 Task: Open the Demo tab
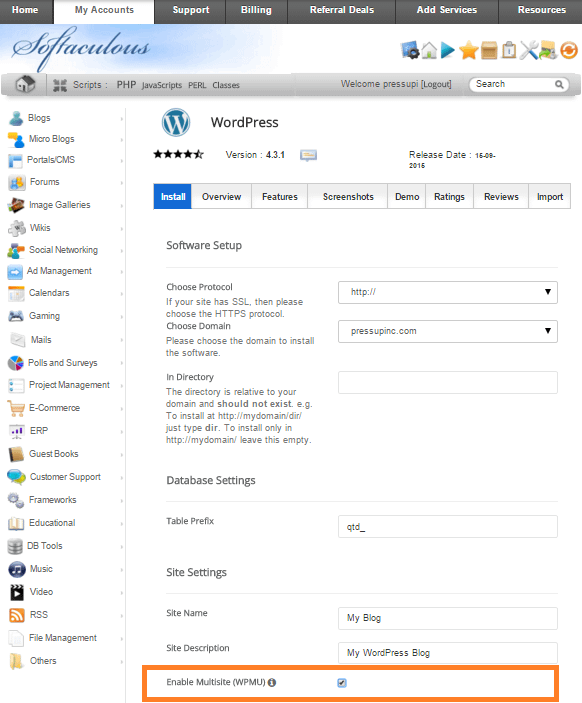[x=407, y=196]
